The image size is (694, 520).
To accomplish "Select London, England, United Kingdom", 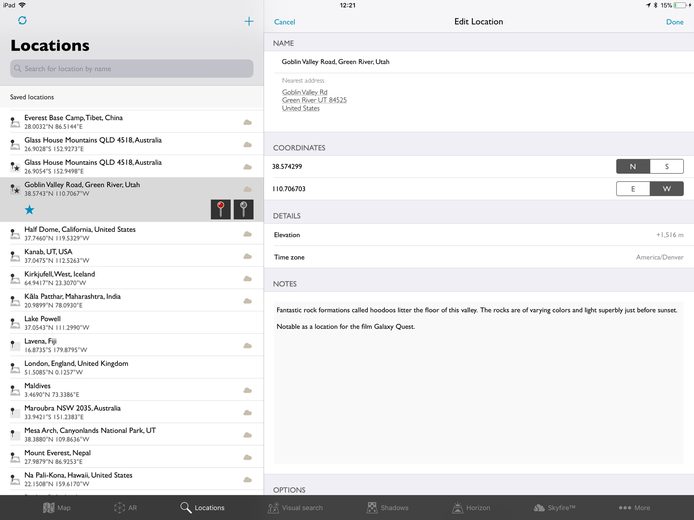I will [132, 367].
